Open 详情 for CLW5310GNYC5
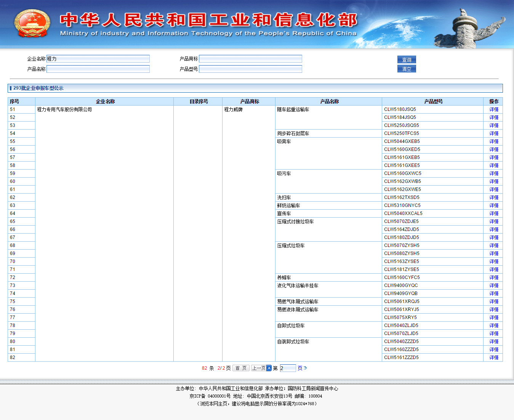514x420 pixels. tap(494, 205)
